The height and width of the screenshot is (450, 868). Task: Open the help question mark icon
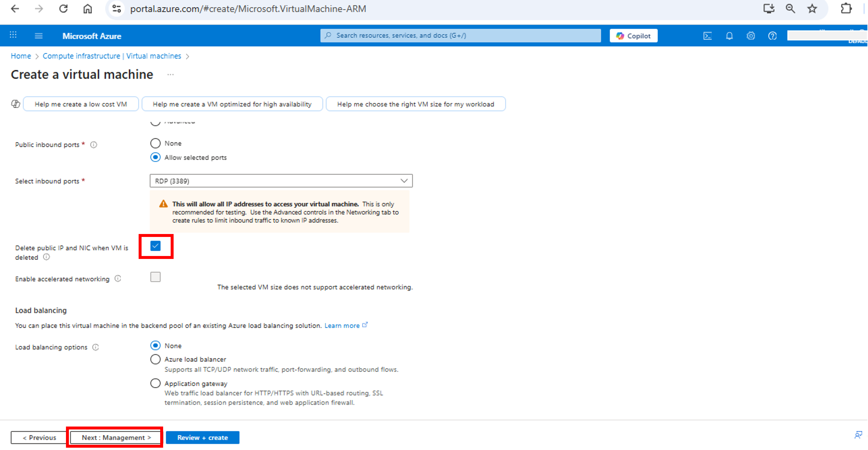(x=772, y=35)
